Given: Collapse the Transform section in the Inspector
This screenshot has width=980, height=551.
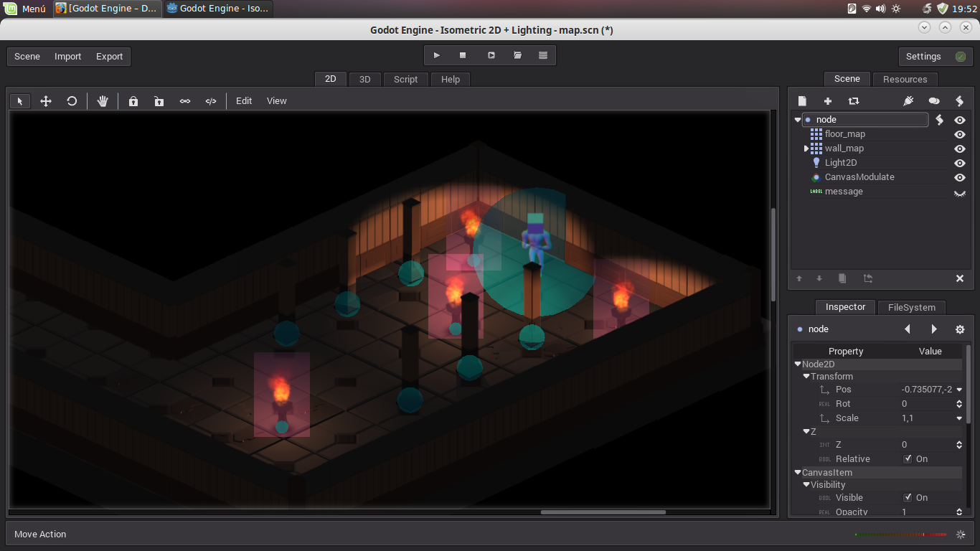Looking at the screenshot, I should (806, 376).
